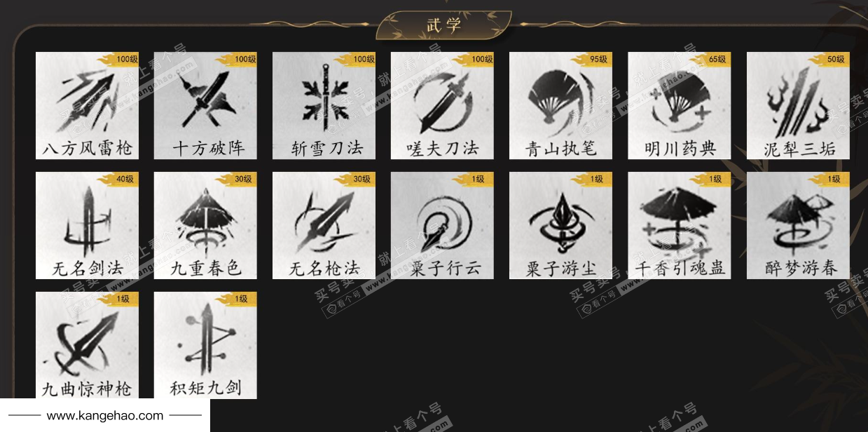Viewport: 868px width, 432px height.
Task: Click the 嗟夫刀法 blade icon
Action: (443, 106)
